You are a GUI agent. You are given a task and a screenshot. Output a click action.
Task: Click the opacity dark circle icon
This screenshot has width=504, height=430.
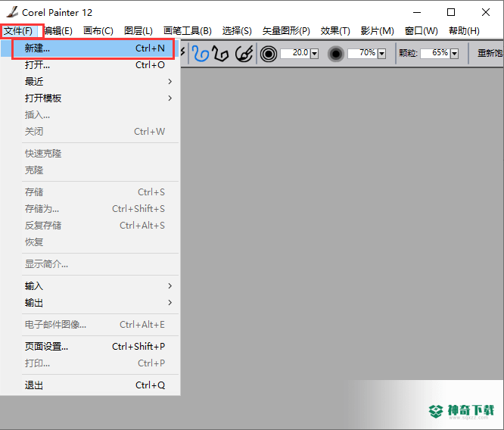[x=336, y=54]
